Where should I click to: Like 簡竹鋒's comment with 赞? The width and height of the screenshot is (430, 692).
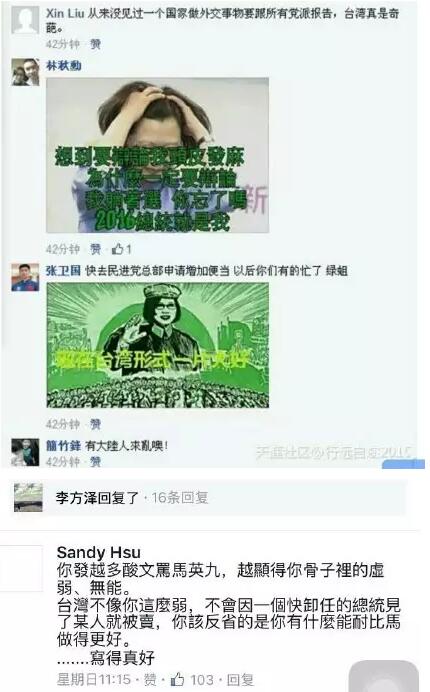pos(95,462)
